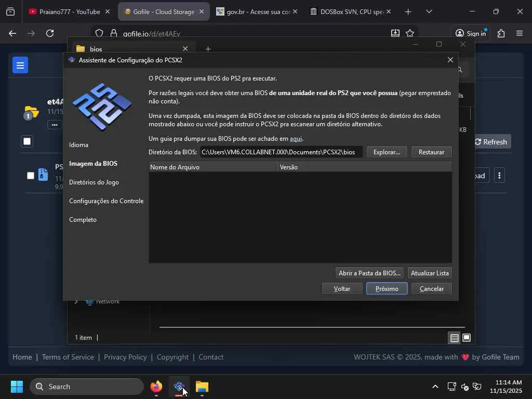
Task: Click the Nome do Arquivo column header
Action: [x=213, y=167]
